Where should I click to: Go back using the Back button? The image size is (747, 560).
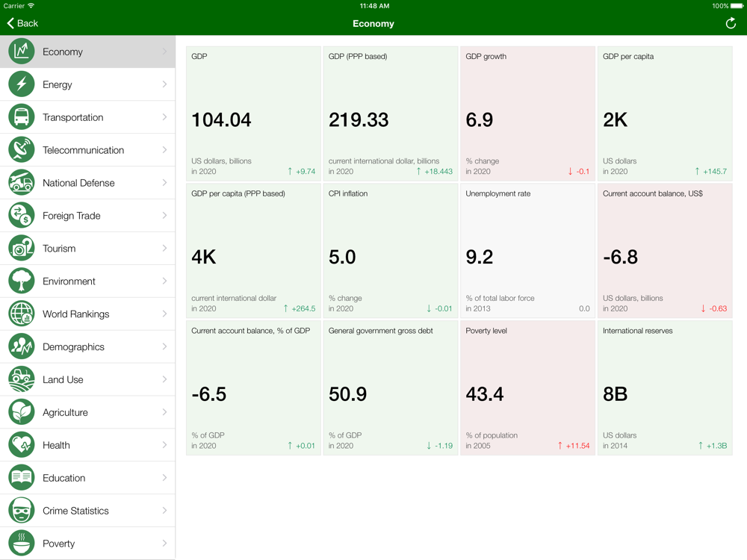tap(22, 23)
